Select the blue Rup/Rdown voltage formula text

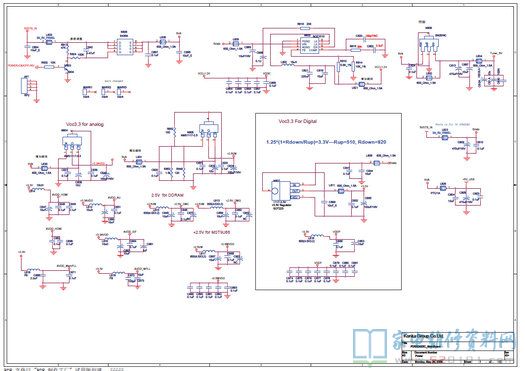click(x=326, y=142)
